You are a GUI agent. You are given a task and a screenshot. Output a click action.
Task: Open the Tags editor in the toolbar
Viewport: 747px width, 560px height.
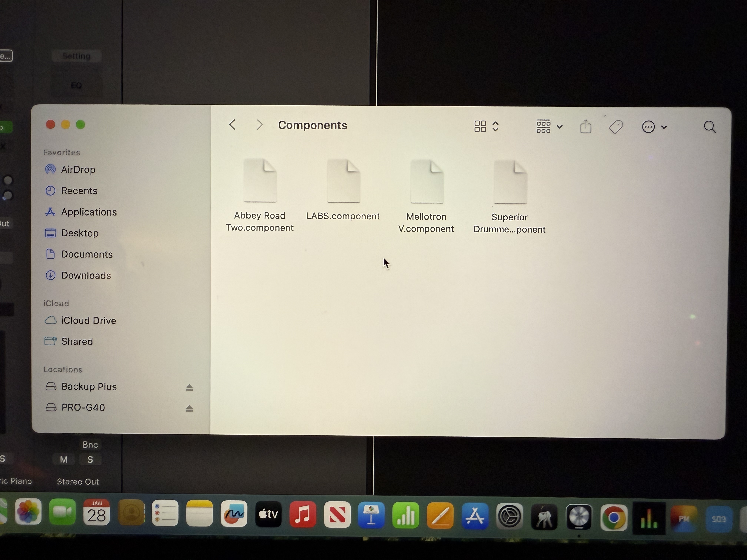tap(616, 127)
